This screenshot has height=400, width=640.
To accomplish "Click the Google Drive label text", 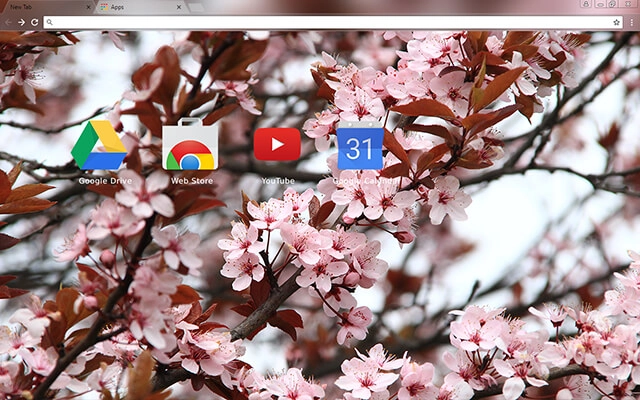I will pos(105,181).
